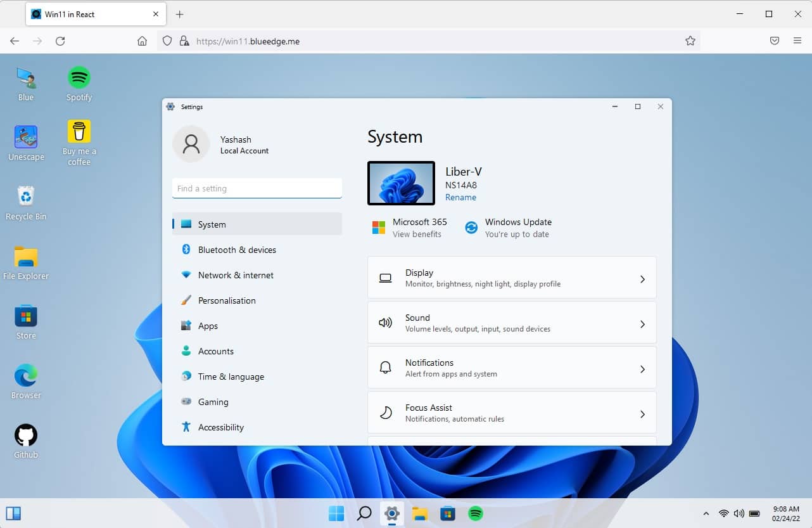Open Gaming settings in the sidebar

pyautogui.click(x=257, y=402)
